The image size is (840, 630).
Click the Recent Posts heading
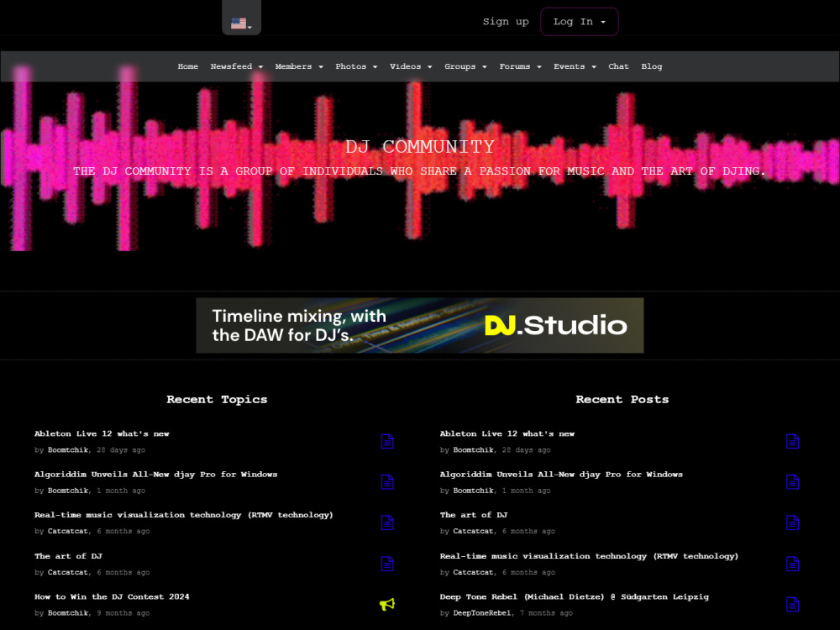coord(622,400)
